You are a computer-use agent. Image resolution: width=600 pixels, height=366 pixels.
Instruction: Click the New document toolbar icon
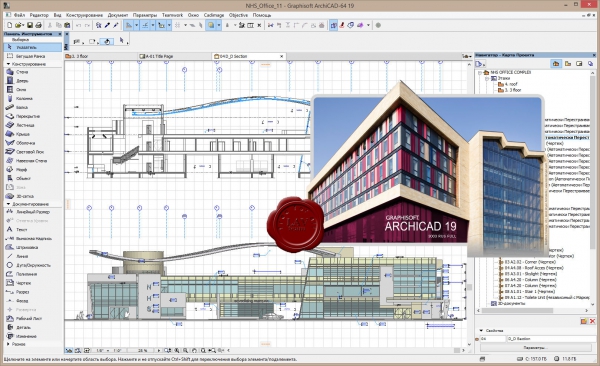pos(10,25)
